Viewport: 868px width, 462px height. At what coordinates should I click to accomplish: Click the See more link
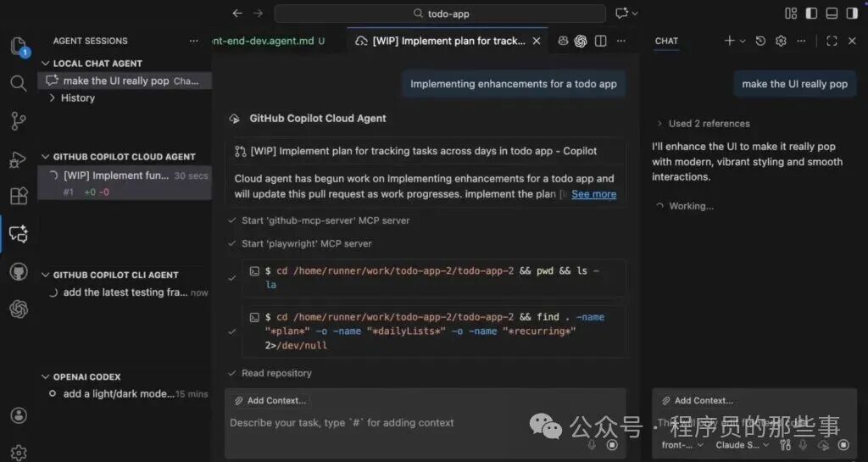[x=593, y=193]
